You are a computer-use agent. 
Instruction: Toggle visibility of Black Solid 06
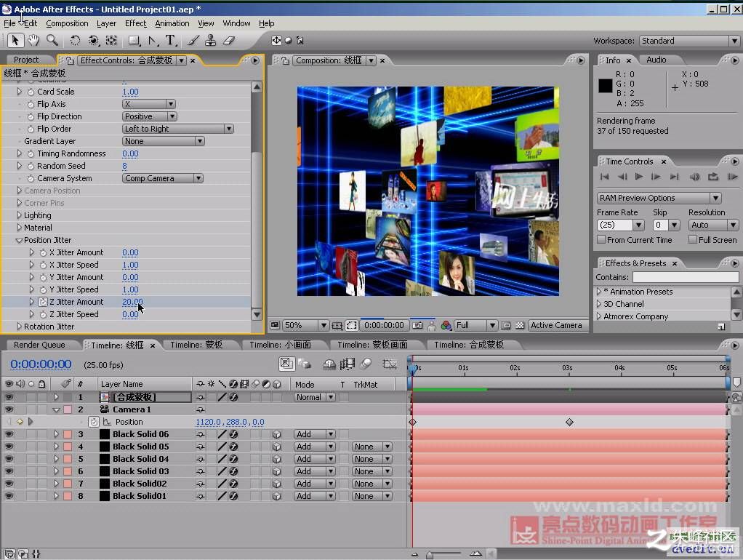point(9,434)
